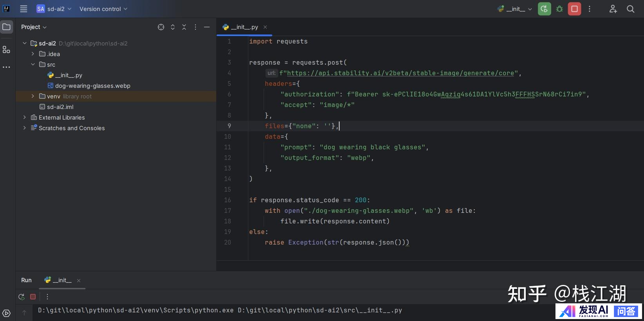Open the Services tool window icon at the bottom left
This screenshot has height=321, width=644.
coord(7,313)
